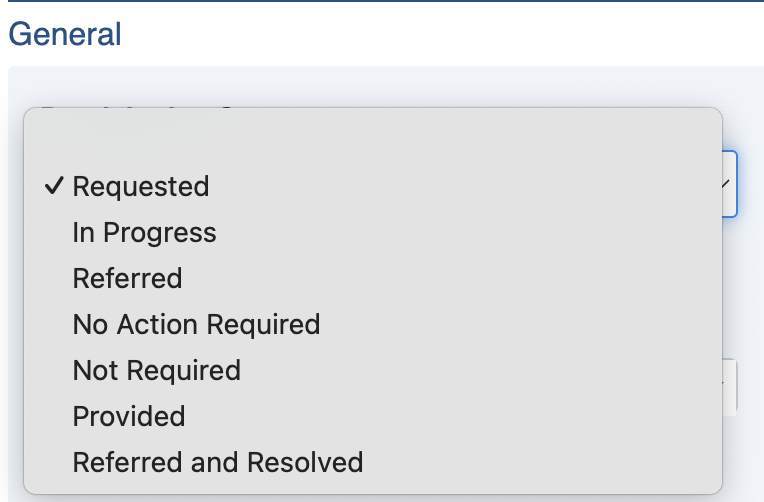
Task: Click the checkmark beside Requested
Action: click(54, 187)
